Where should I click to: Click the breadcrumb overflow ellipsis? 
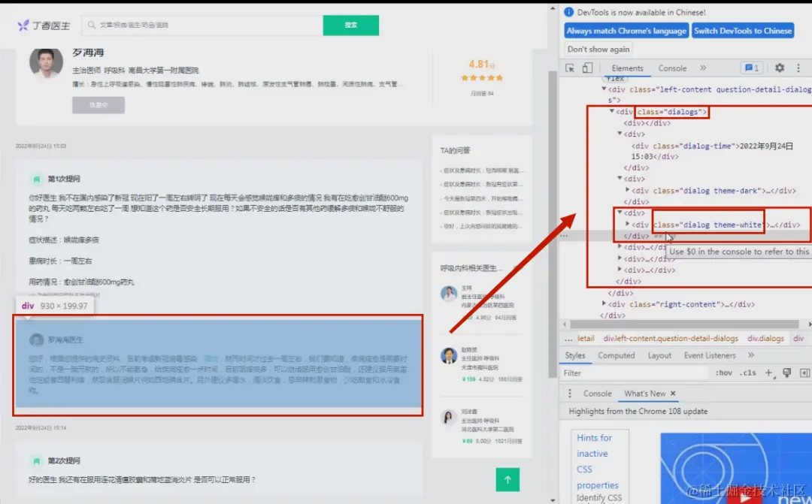(568, 339)
